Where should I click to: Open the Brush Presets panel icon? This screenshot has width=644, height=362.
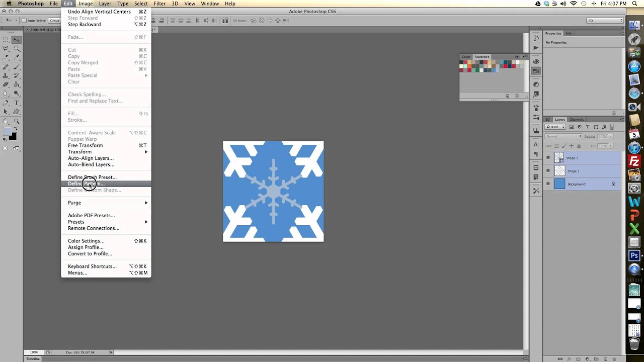pos(536,117)
